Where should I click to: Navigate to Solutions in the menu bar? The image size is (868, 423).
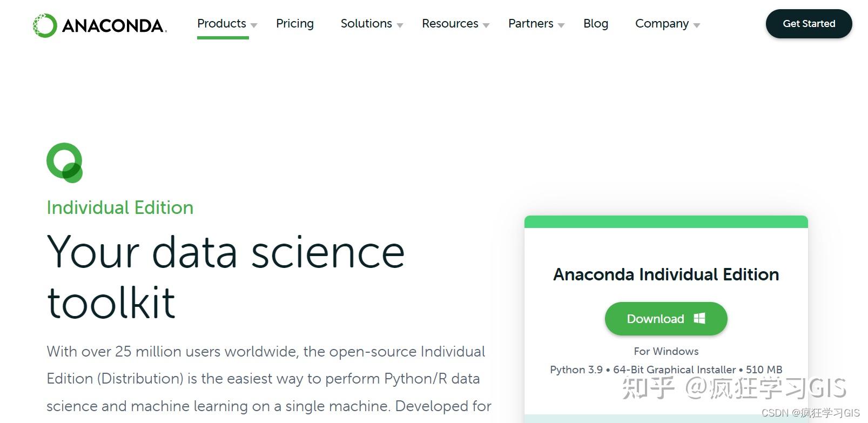tap(366, 23)
